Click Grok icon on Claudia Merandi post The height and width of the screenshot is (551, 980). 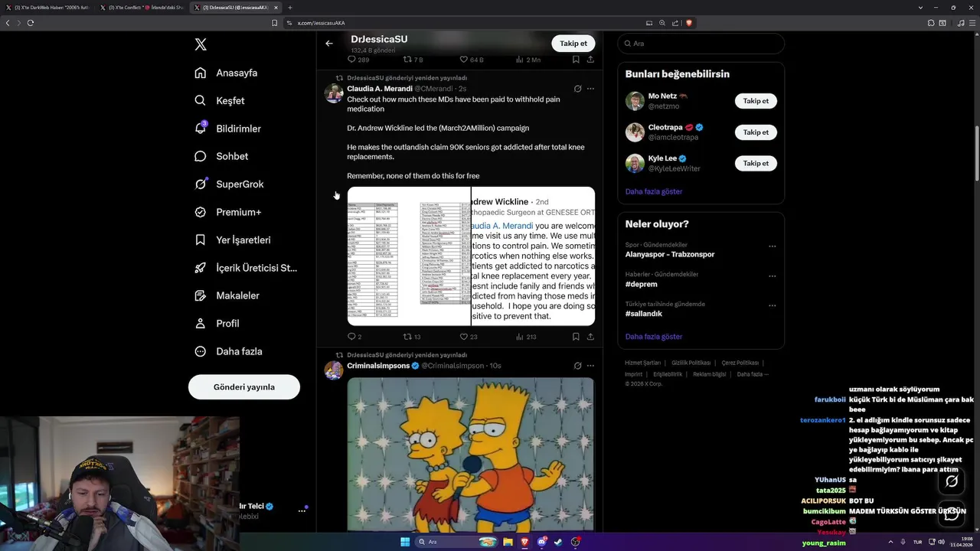pyautogui.click(x=577, y=89)
